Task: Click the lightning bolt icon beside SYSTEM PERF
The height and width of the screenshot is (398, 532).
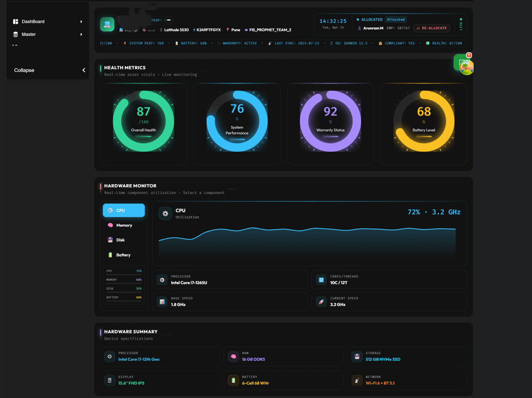Action: coord(125,43)
